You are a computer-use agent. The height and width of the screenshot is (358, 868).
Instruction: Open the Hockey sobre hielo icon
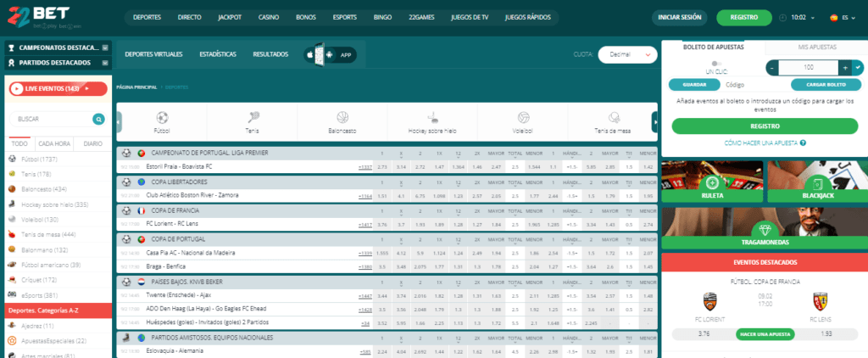point(432,117)
